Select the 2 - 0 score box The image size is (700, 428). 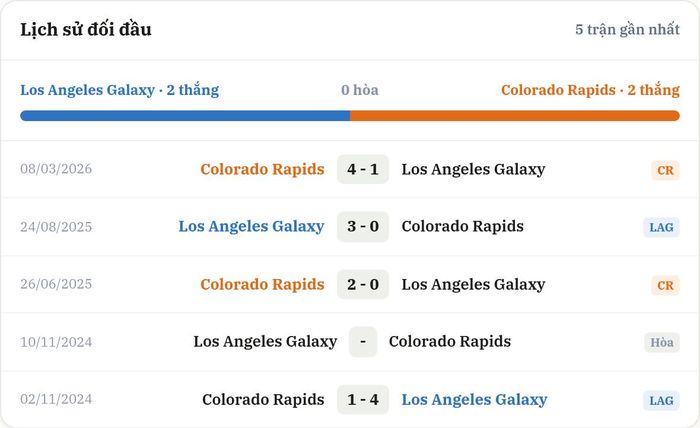pos(363,284)
